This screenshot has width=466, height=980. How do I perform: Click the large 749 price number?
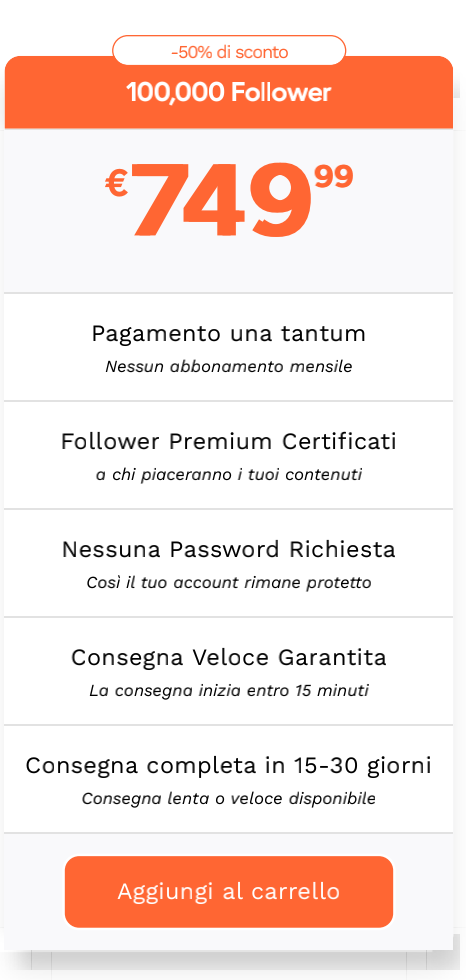tap(221, 201)
